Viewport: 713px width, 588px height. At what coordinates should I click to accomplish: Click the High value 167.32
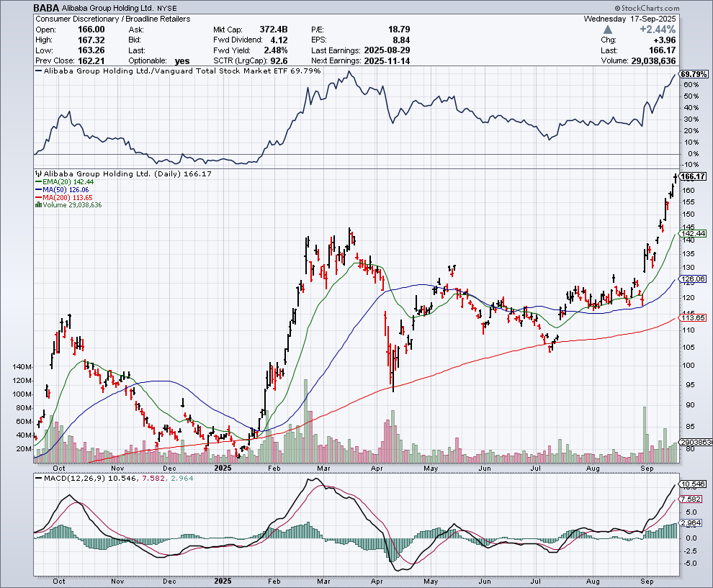[91, 40]
